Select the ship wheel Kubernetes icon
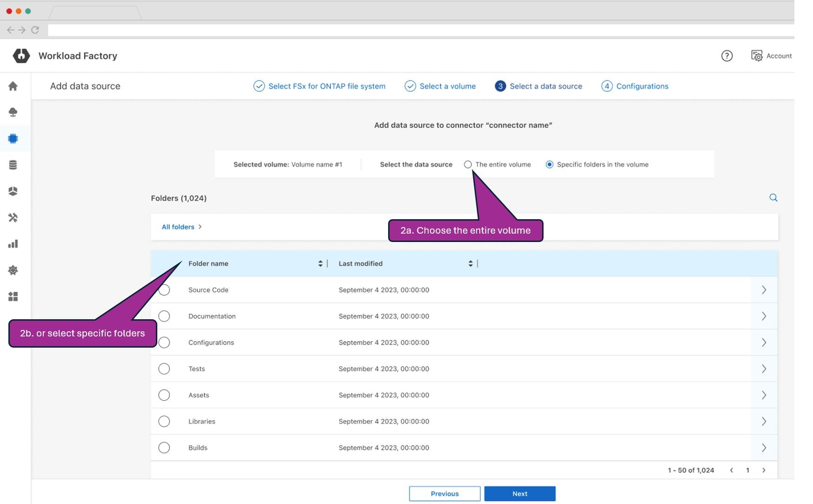The width and height of the screenshot is (813, 504). point(13,270)
